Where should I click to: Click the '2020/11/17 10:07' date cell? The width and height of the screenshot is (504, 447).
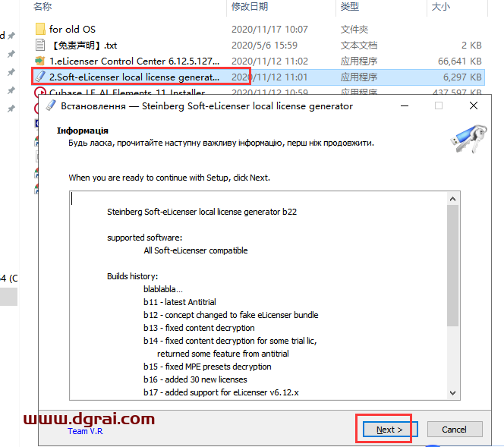[x=269, y=30]
